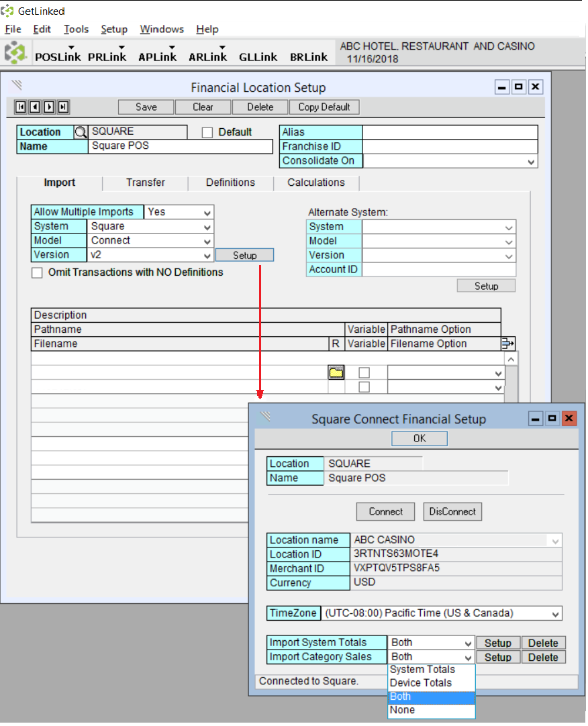This screenshot has width=588, height=726.
Task: Maximize Square Connect Financial Setup dialog
Action: 552,419
